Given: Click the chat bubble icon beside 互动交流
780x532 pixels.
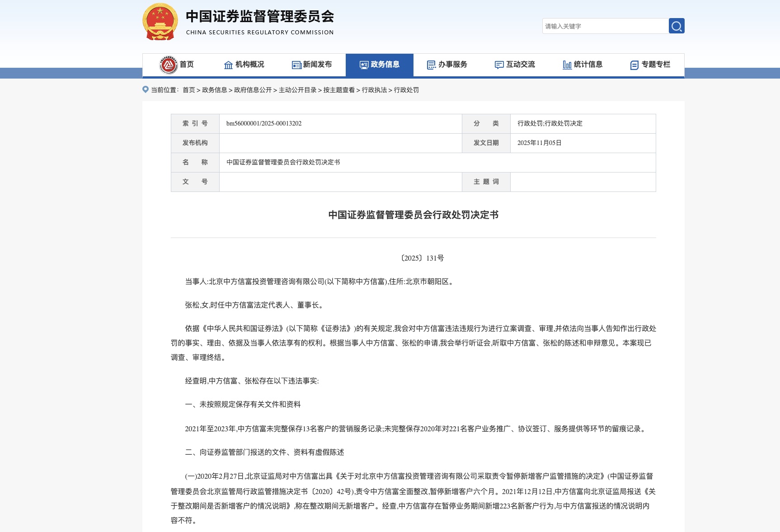Looking at the screenshot, I should point(499,65).
